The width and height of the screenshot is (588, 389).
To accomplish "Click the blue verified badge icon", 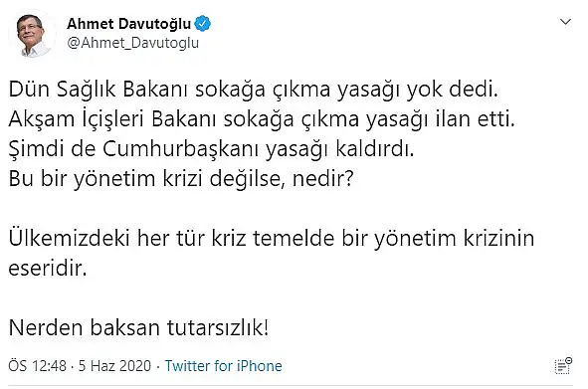I will click(x=202, y=24).
